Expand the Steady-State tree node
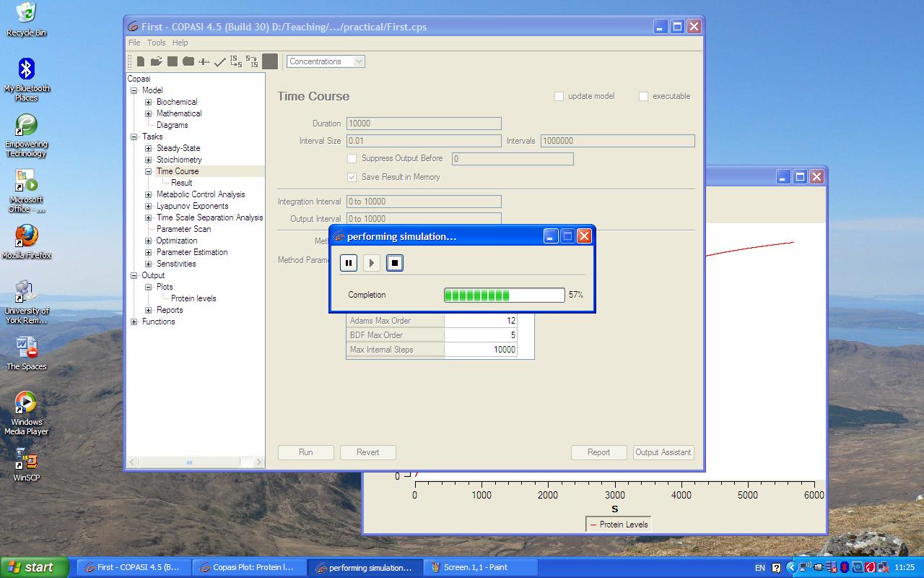Screen dimensions: 924x578 pyautogui.click(x=149, y=148)
